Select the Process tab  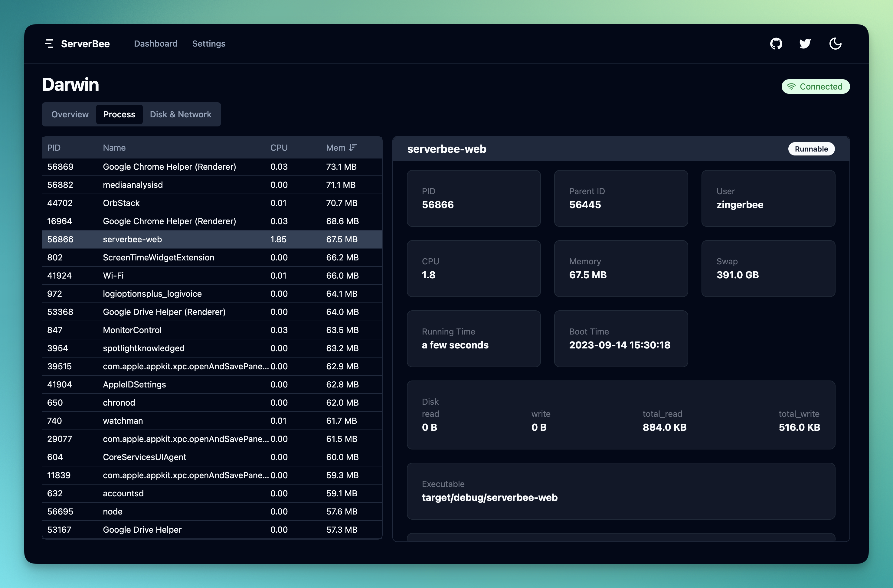click(x=119, y=114)
